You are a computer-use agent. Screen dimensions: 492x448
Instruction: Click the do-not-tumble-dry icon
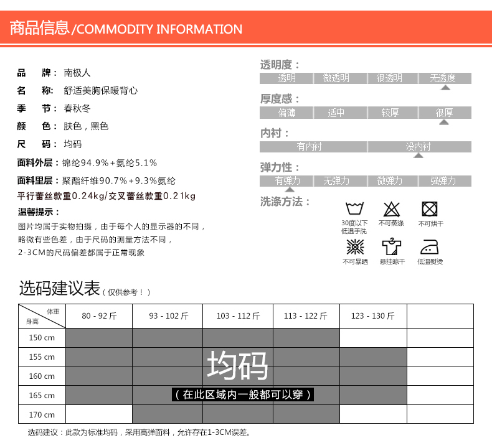tap(430, 208)
